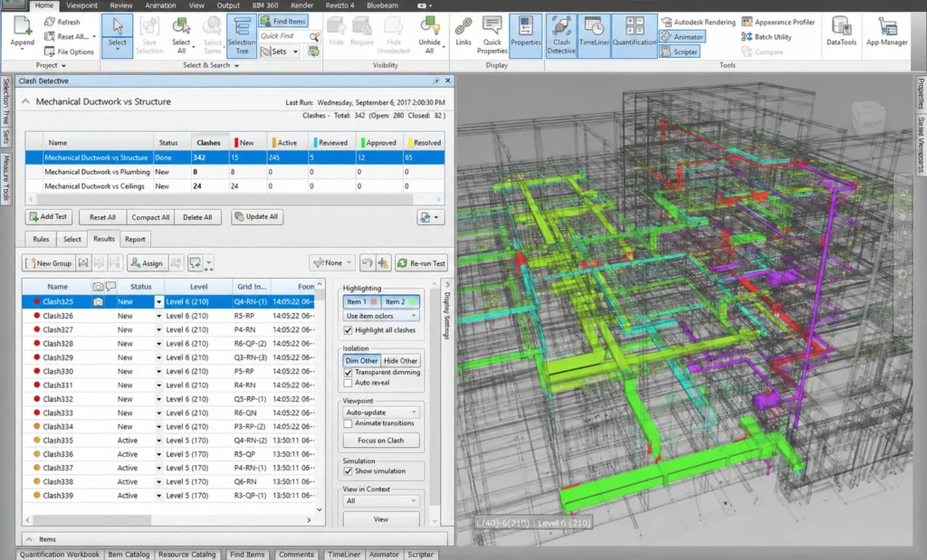Open DataTools
927x560 pixels.
(841, 32)
